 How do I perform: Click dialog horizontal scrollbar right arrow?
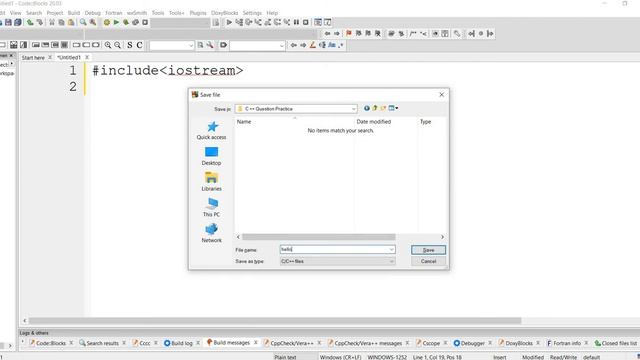442,237
